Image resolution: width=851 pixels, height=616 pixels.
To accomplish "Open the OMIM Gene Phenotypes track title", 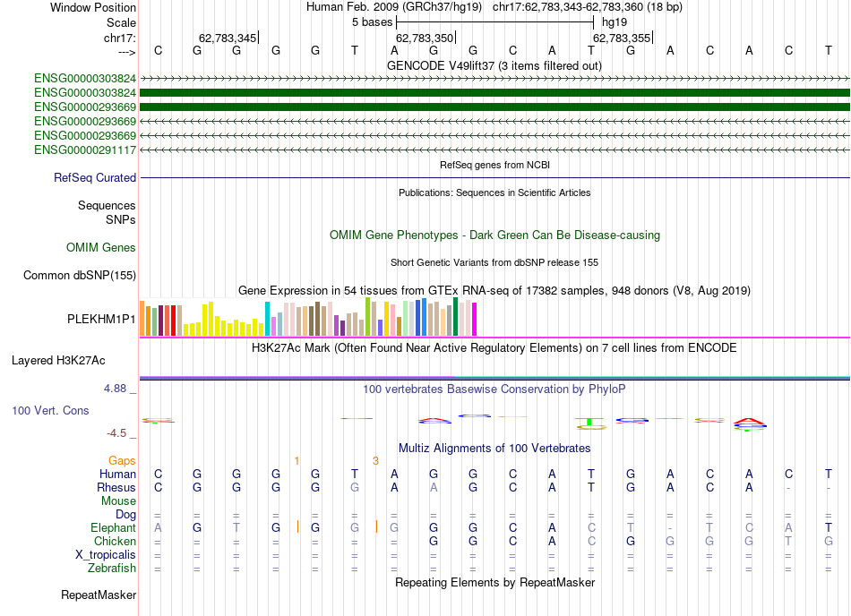I will (x=494, y=235).
